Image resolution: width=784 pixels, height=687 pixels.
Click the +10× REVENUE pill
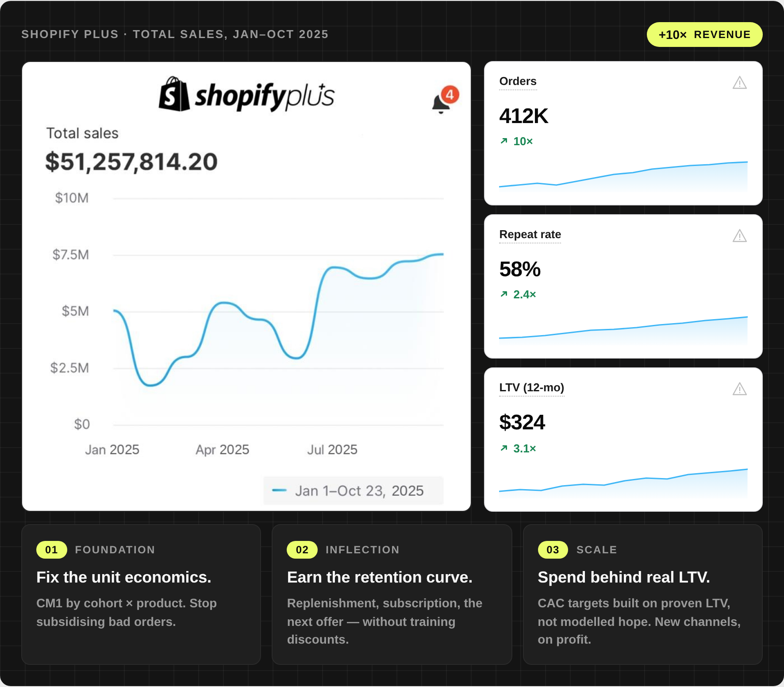click(x=704, y=35)
